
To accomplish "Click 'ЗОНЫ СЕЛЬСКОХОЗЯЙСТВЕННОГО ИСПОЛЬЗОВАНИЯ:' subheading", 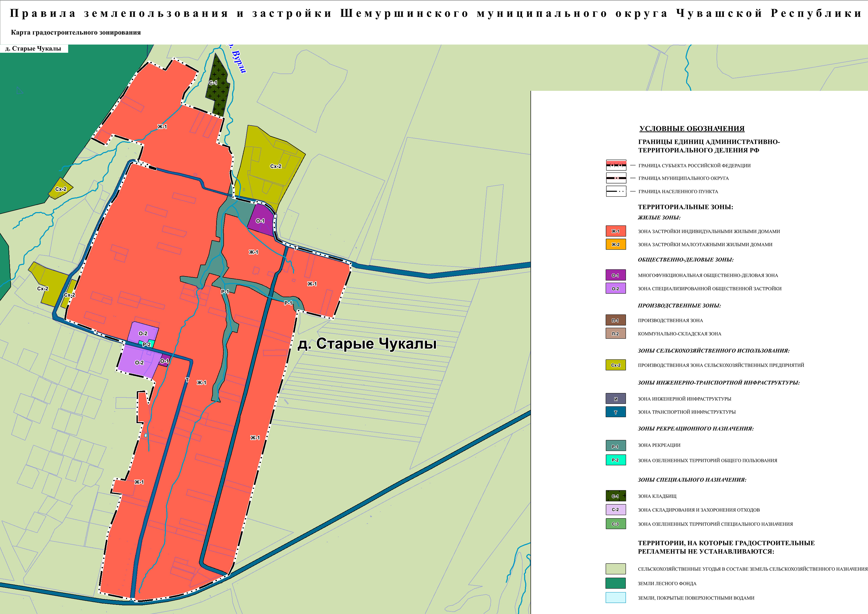I will tap(714, 350).
